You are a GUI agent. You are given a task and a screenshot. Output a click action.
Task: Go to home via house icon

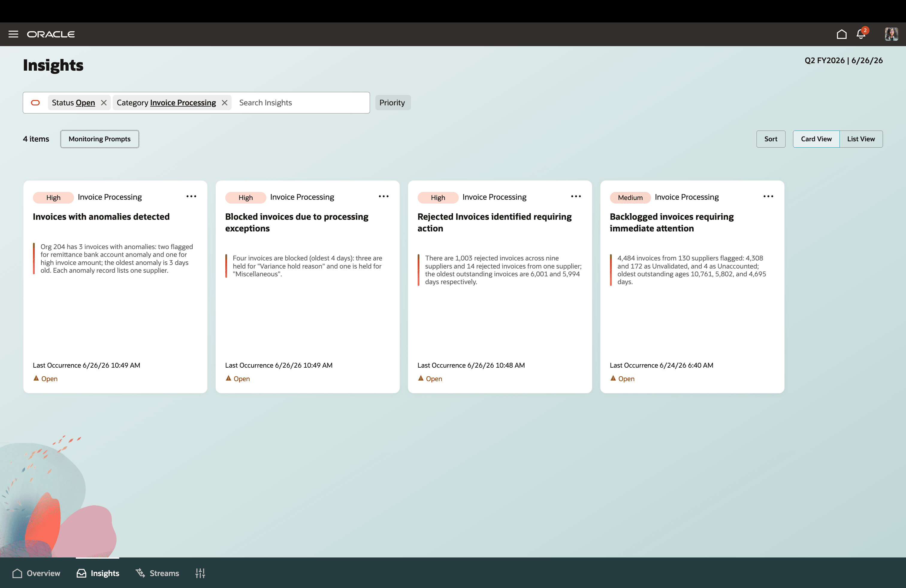(842, 34)
